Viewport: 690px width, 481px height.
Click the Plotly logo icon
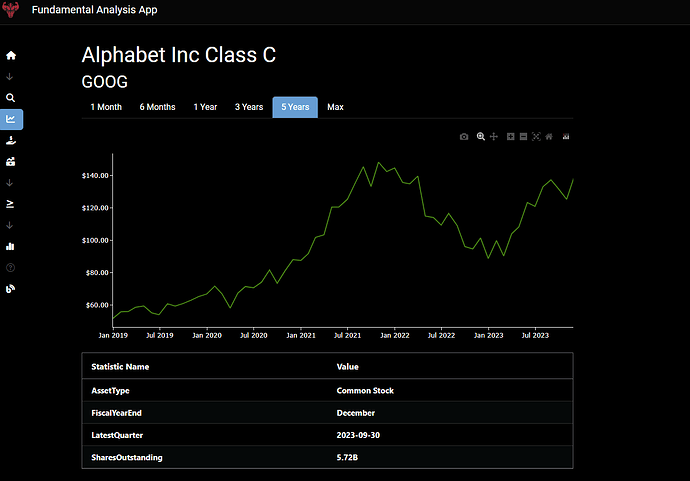coord(566,136)
